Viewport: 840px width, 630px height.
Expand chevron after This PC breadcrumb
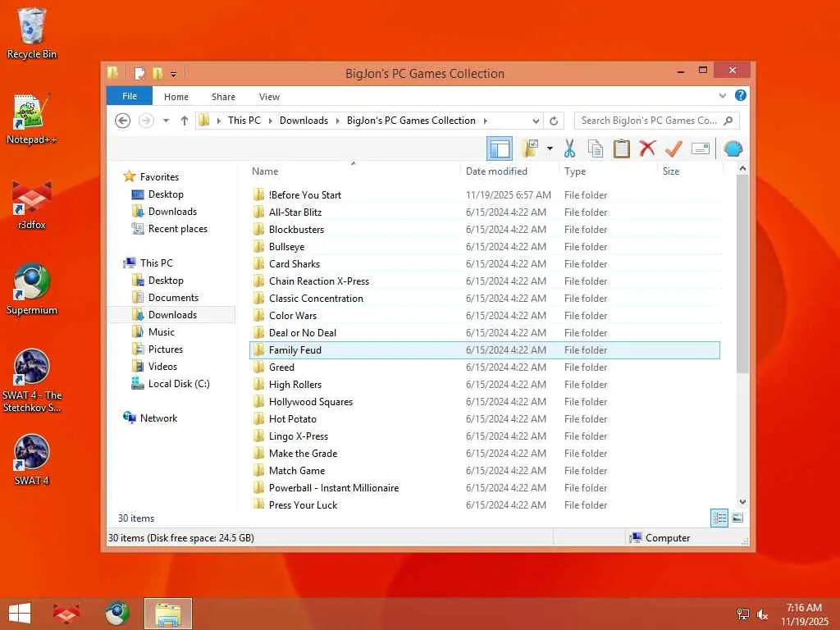pyautogui.click(x=270, y=121)
